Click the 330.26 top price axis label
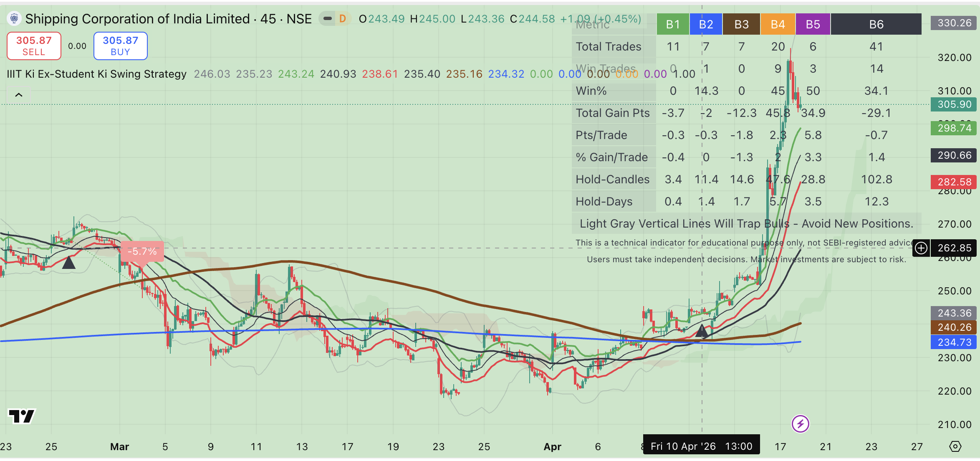The width and height of the screenshot is (980, 461). coord(955,23)
